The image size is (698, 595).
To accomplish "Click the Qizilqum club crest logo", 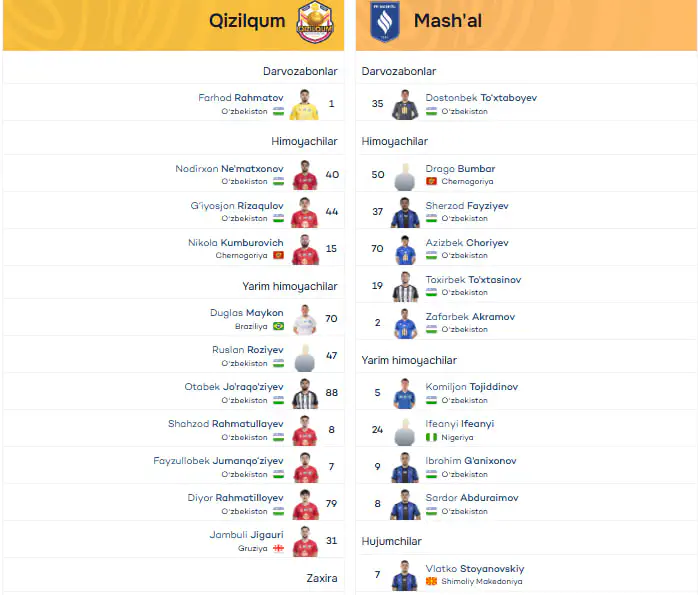I will point(315,22).
